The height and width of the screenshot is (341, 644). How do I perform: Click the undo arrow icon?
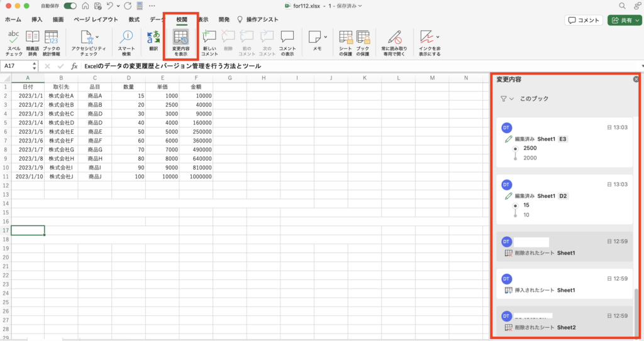click(x=109, y=6)
